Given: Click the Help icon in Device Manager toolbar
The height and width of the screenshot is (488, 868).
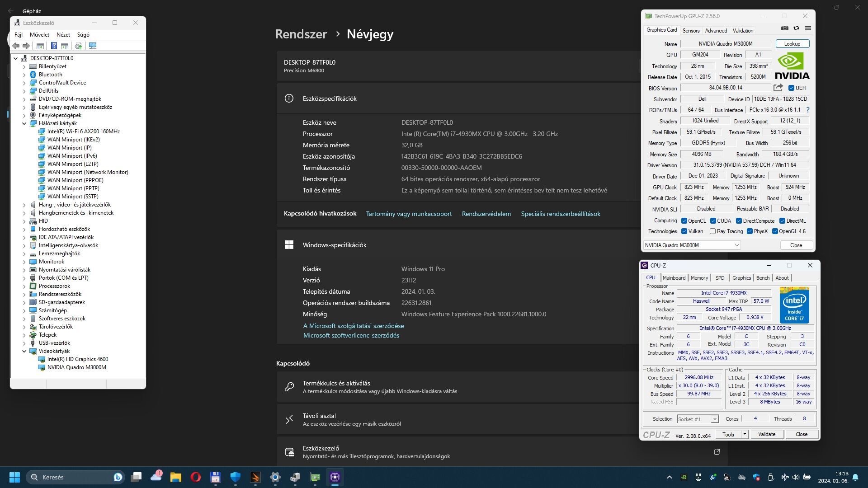Looking at the screenshot, I should coord(54,46).
